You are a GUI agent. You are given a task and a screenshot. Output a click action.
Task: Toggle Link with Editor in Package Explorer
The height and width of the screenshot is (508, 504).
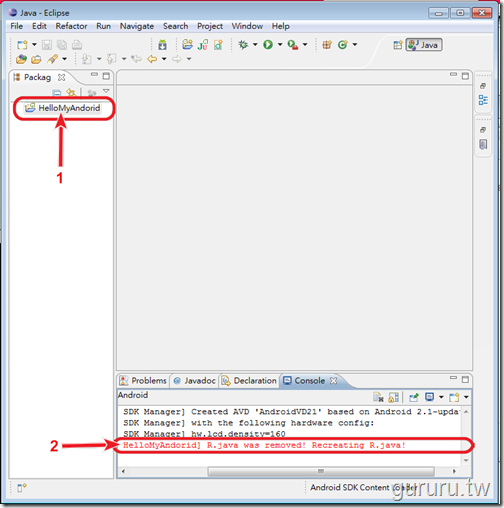71,92
